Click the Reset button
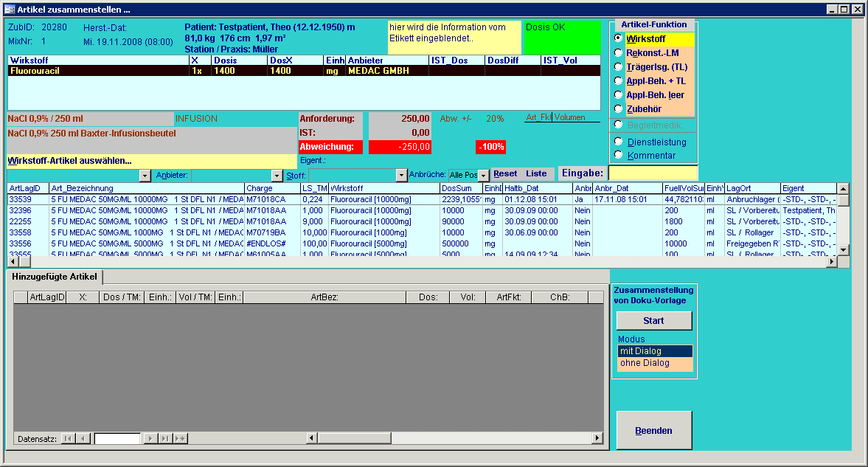 pos(505,173)
